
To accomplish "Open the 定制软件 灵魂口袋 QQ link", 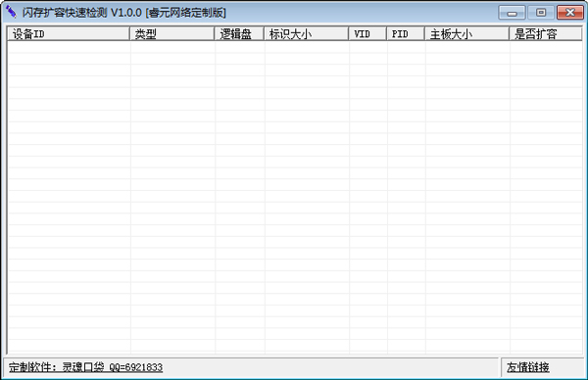I will (85, 367).
